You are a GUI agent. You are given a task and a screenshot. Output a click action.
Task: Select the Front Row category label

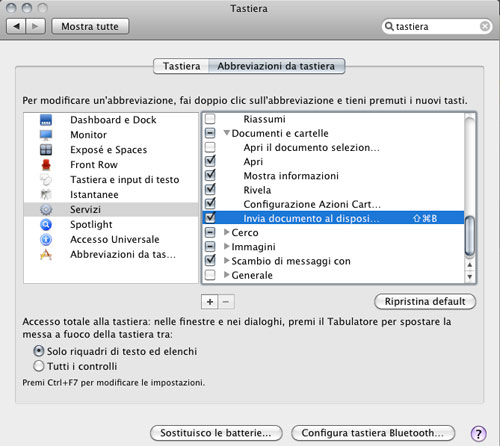tap(94, 165)
